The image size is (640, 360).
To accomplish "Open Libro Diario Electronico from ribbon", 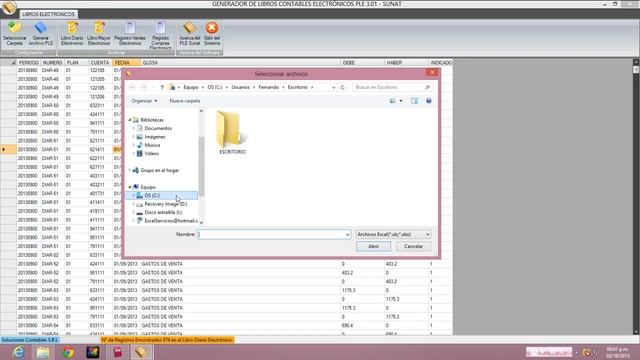I will (72, 34).
